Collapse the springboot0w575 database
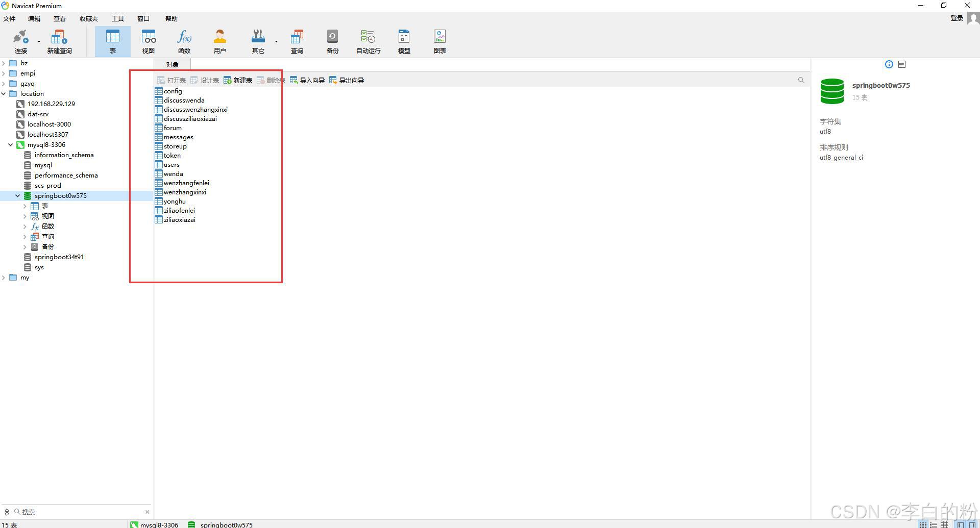 click(x=18, y=196)
